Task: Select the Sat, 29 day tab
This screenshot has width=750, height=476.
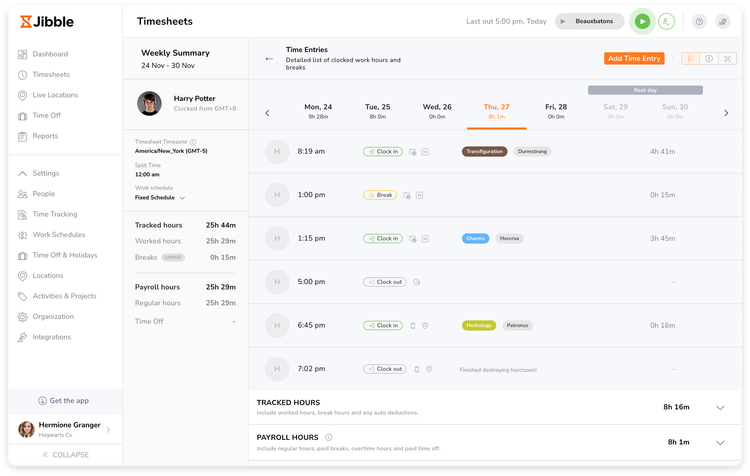Action: (616, 111)
